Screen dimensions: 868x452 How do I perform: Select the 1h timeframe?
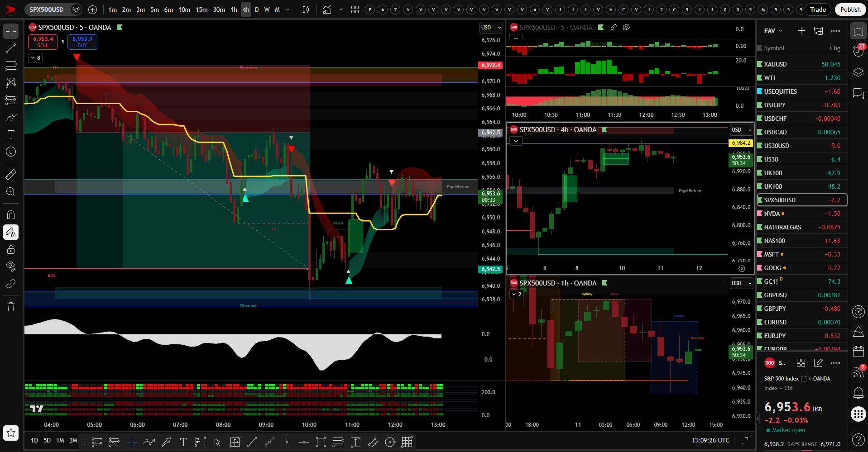pyautogui.click(x=234, y=10)
